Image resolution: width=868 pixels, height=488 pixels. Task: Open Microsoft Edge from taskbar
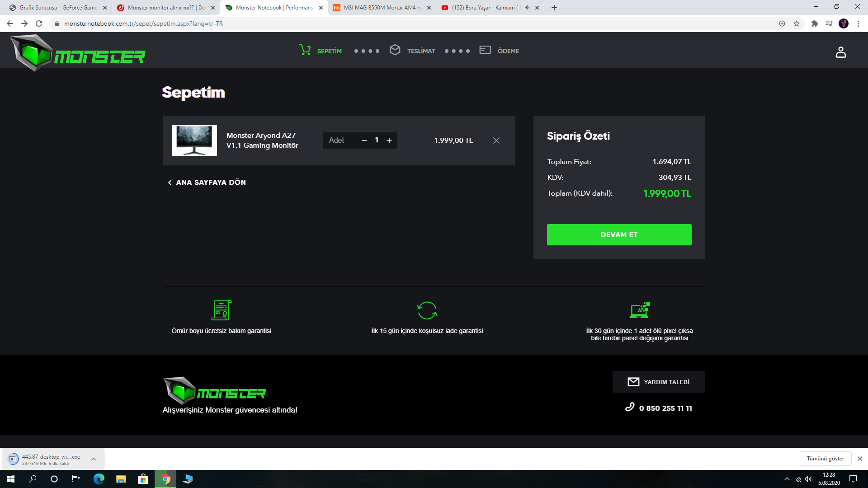click(99, 479)
